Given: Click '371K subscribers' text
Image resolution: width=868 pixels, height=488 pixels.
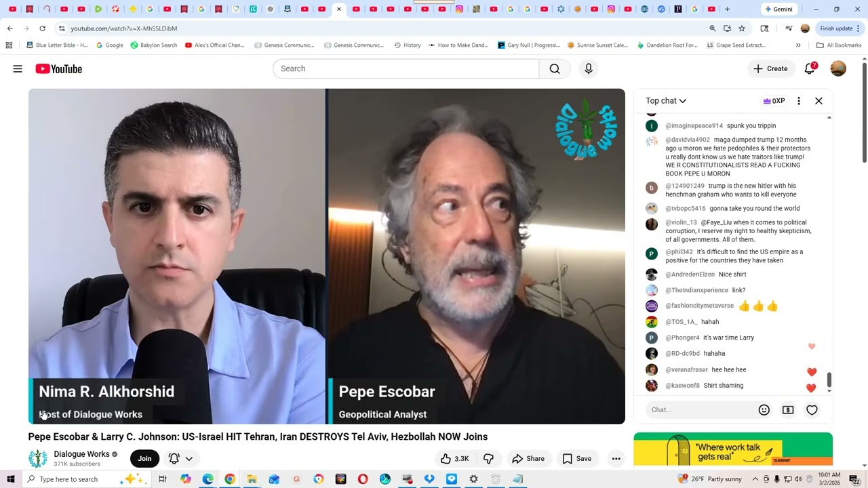Looking at the screenshot, I should tap(77, 464).
